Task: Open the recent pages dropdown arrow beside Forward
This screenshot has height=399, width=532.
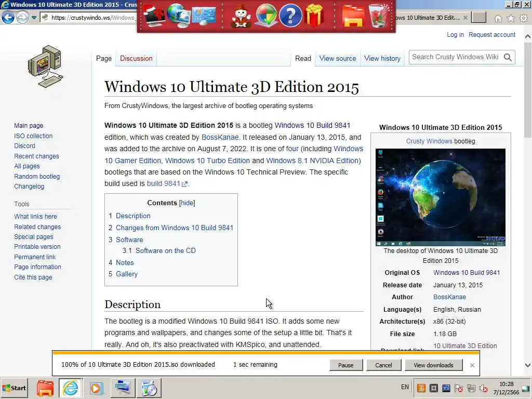Action: coord(34,18)
